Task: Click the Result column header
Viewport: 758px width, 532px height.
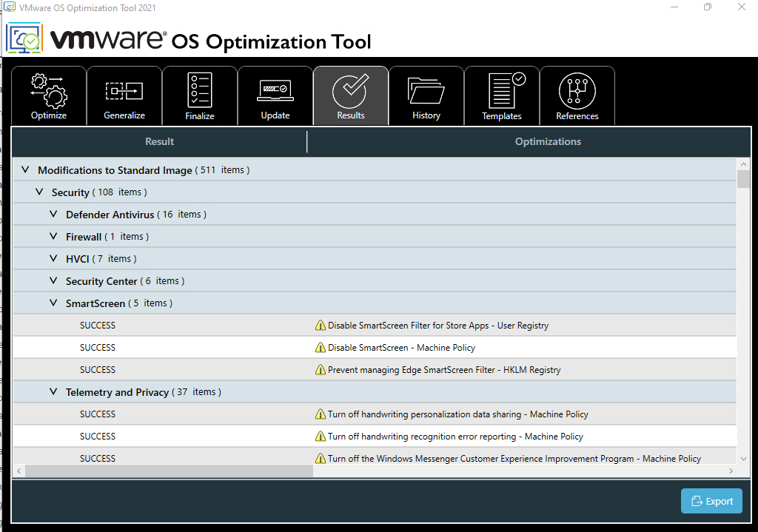Action: pyautogui.click(x=160, y=141)
